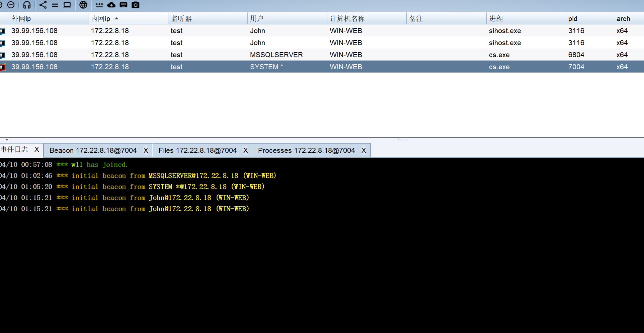644x333 pixels.
Task: Sort by the 内网ip column header
Action: click(x=101, y=19)
